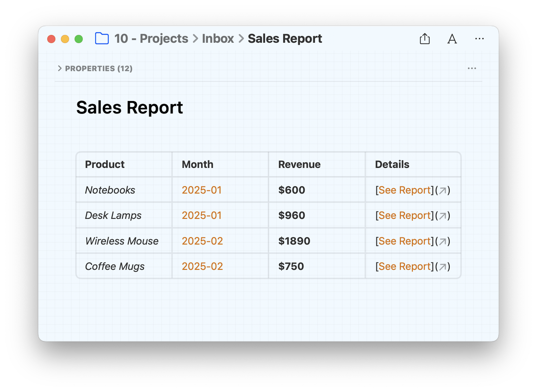Image resolution: width=537 pixels, height=392 pixels.
Task: Open the font style A icon
Action: [x=452, y=39]
